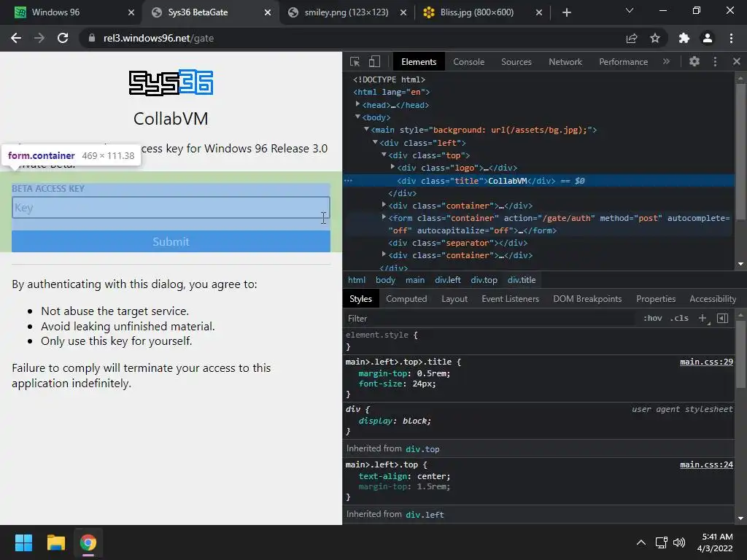Collapse the div class top node
The height and width of the screenshot is (560, 747).
[384, 155]
